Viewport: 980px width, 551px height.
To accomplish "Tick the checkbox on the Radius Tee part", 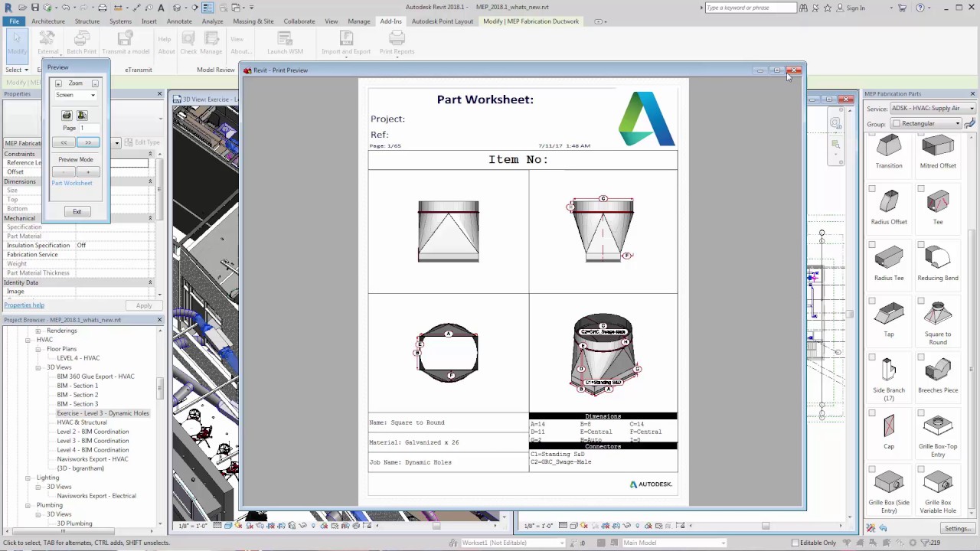I will coord(872,245).
